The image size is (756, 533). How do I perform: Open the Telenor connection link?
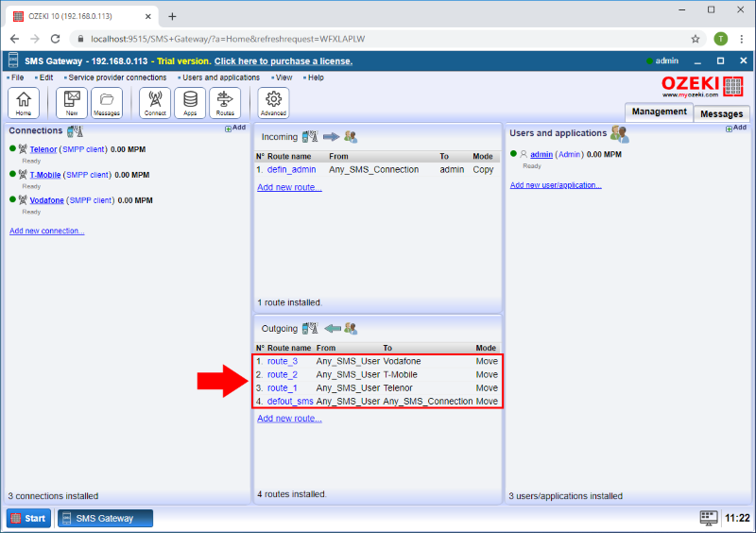[x=43, y=149]
